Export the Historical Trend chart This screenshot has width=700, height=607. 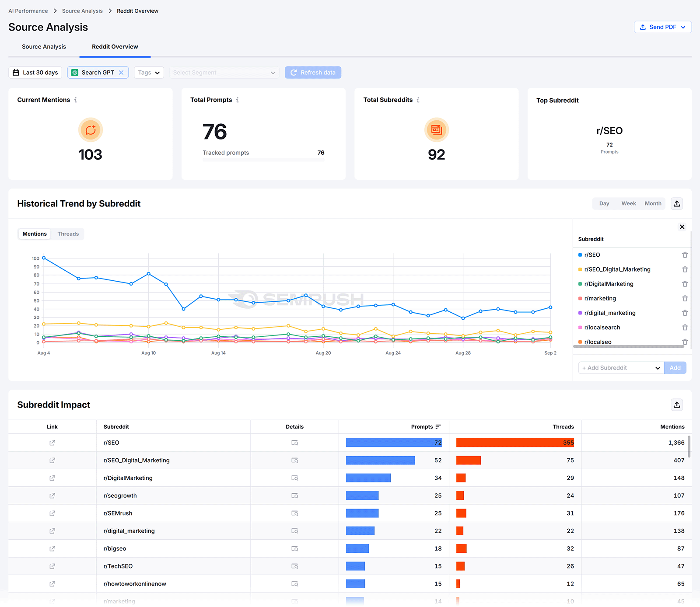coord(676,203)
